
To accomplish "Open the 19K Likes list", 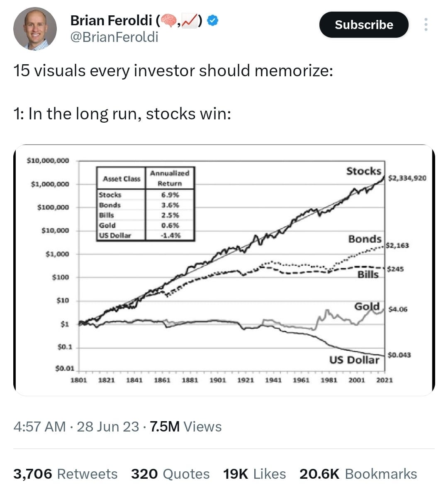I will (x=254, y=474).
